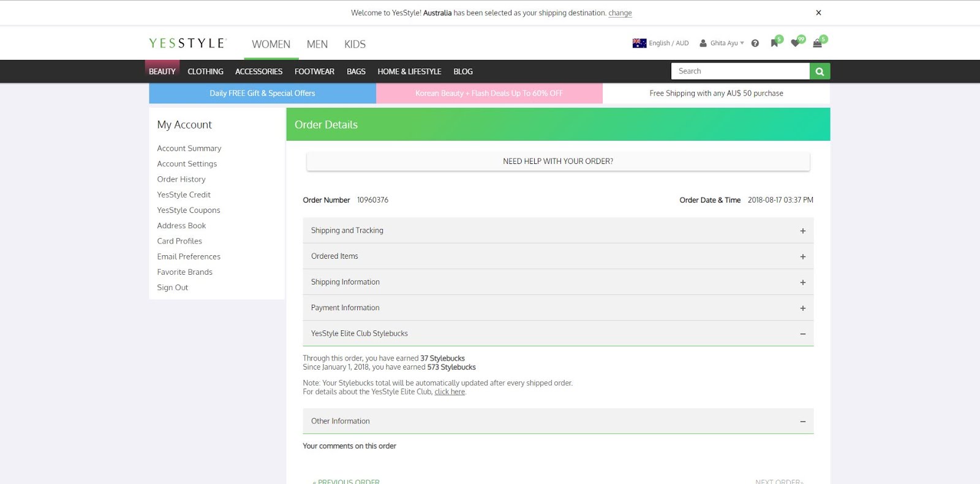The image size is (980, 484).
Task: Click the user profile silhouette icon
Action: pyautogui.click(x=703, y=43)
